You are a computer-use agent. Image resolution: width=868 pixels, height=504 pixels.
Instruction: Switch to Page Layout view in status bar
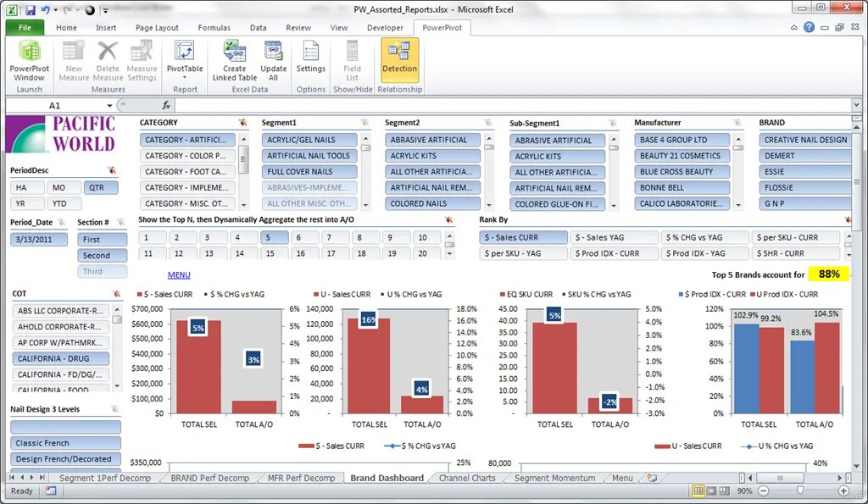point(711,490)
